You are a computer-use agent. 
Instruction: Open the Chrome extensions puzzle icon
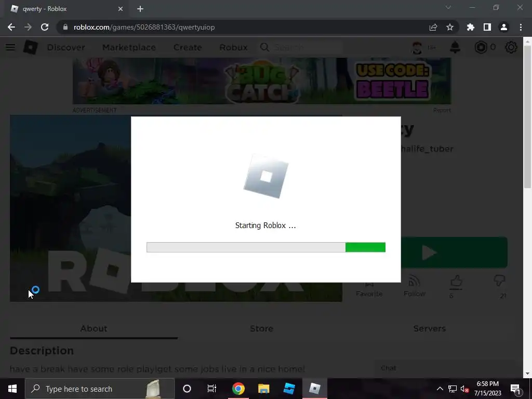click(x=471, y=27)
